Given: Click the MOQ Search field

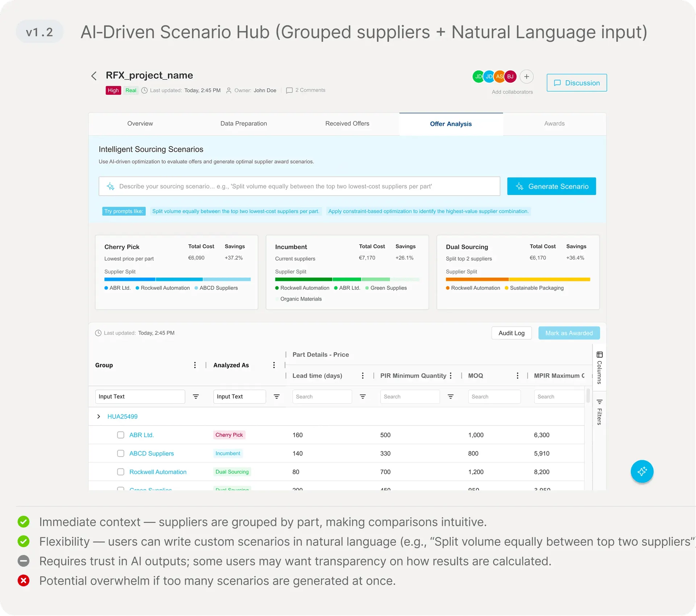Looking at the screenshot, I should point(494,397).
